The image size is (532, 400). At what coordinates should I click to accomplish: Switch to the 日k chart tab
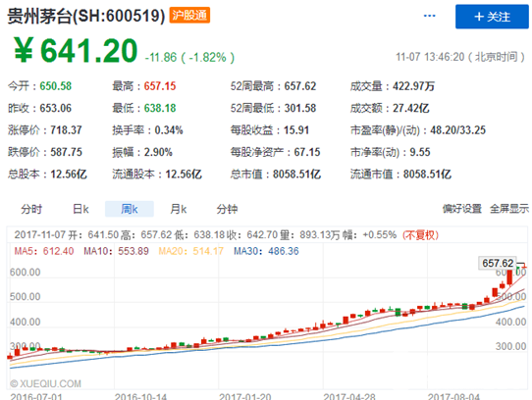[x=80, y=209]
